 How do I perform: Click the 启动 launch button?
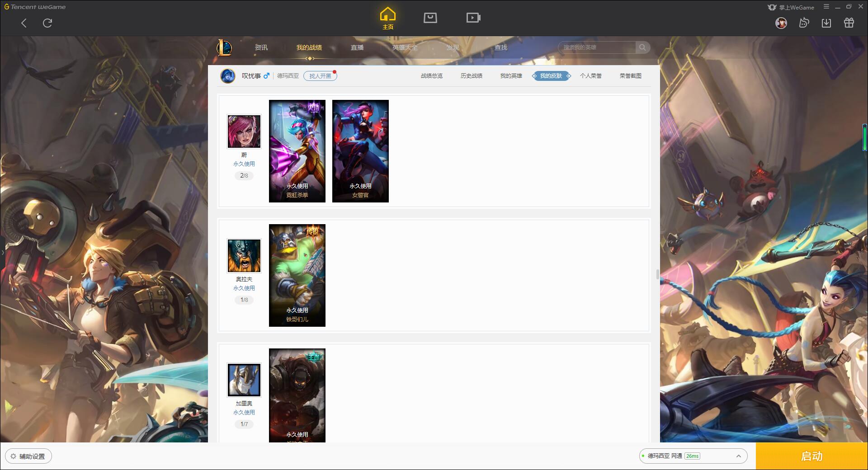[x=812, y=456]
